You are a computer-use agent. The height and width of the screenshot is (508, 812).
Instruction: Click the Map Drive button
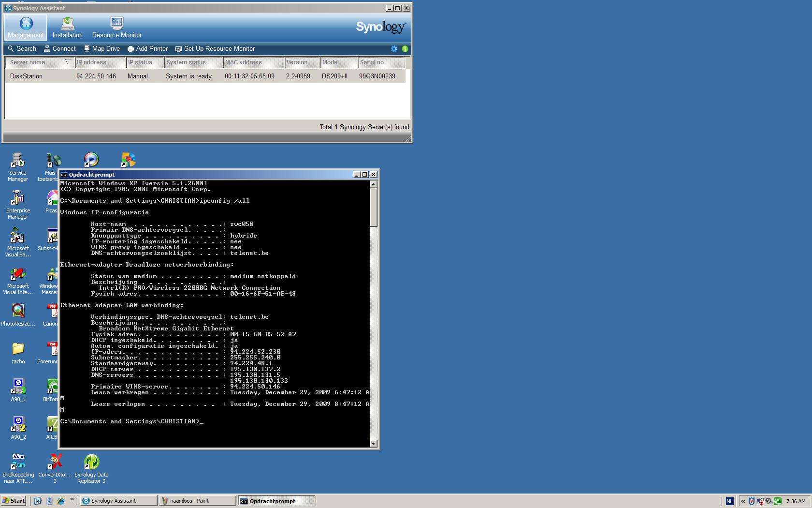coord(102,49)
